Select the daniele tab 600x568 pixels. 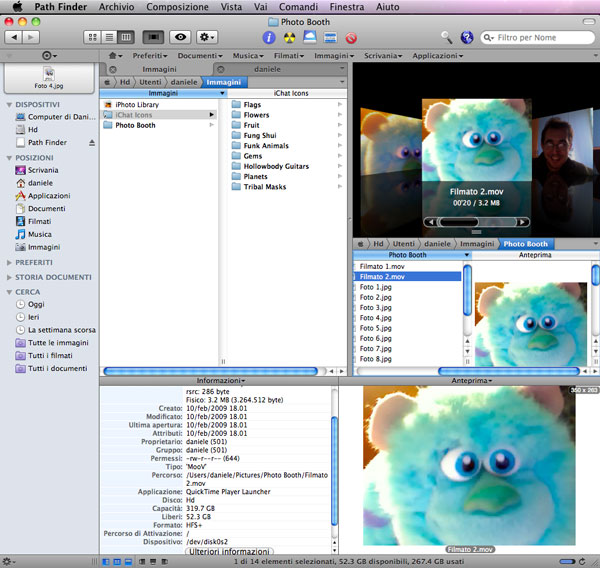(267, 69)
